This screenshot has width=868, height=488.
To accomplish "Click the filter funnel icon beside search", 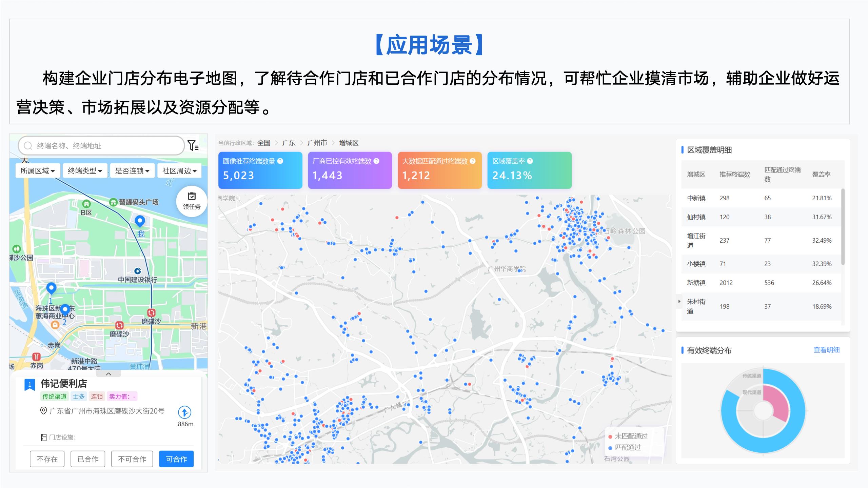I will 193,146.
